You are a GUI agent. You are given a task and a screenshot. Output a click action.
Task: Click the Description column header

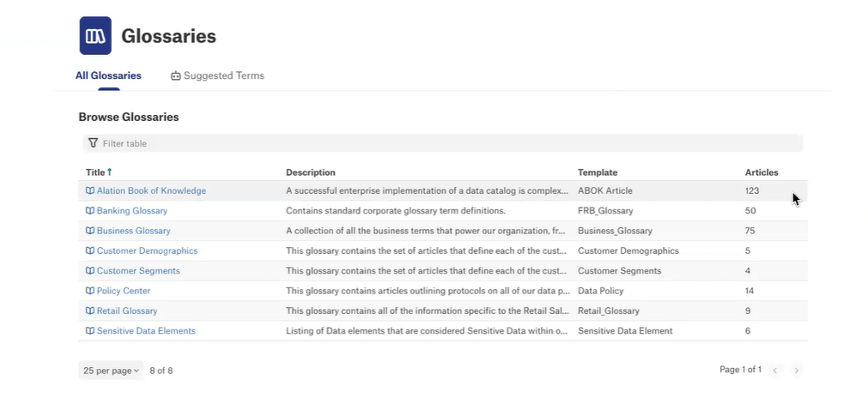(311, 172)
